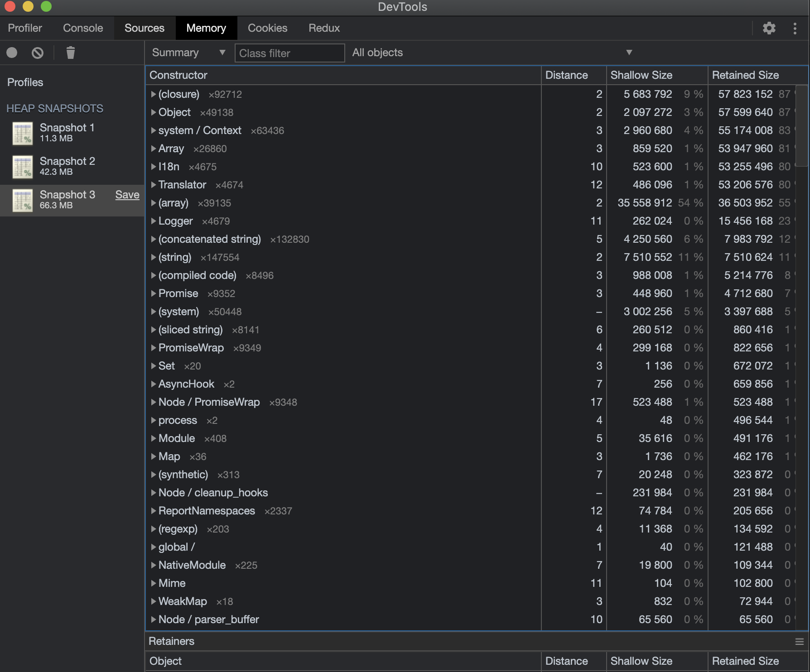
Task: Expand the I18n constructor row
Action: [154, 167]
